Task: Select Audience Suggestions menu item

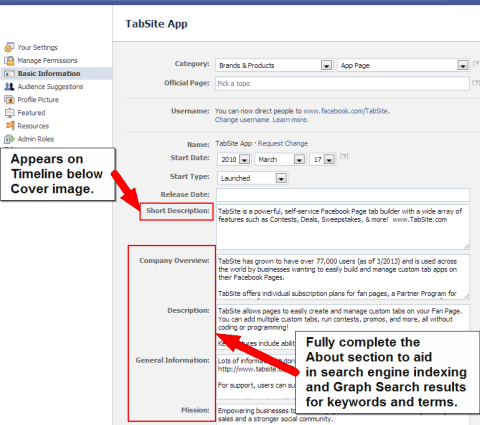Action: 50,87
